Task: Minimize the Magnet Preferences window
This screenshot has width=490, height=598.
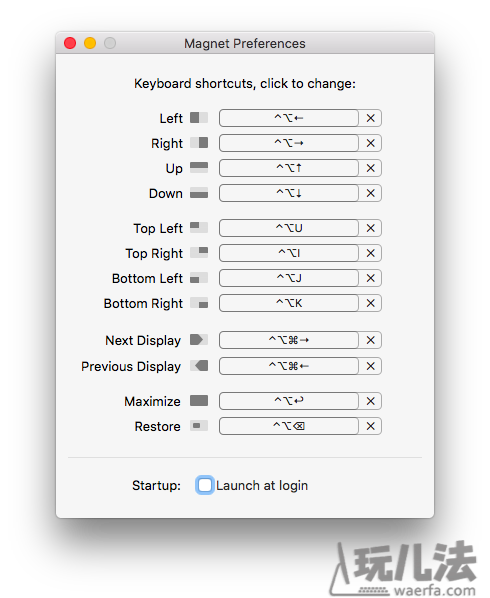Action: click(90, 43)
